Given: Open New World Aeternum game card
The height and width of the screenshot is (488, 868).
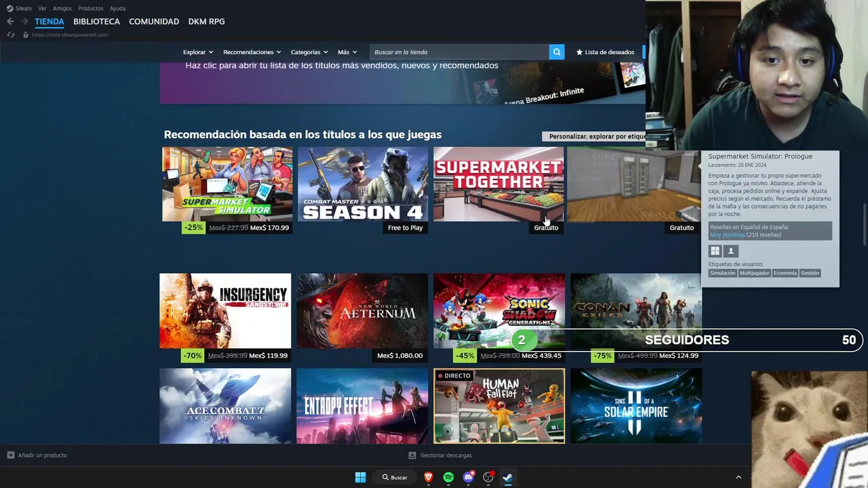Looking at the screenshot, I should tap(362, 311).
